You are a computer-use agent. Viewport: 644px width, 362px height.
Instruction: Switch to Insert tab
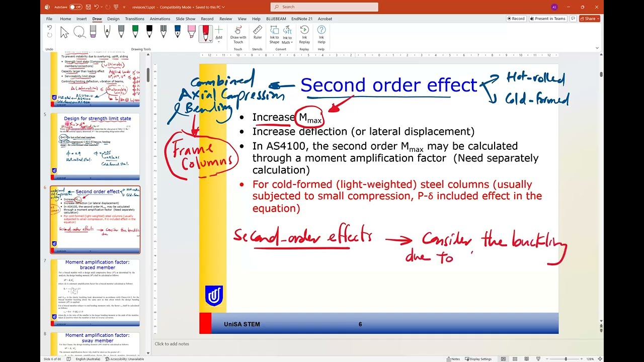tap(82, 19)
